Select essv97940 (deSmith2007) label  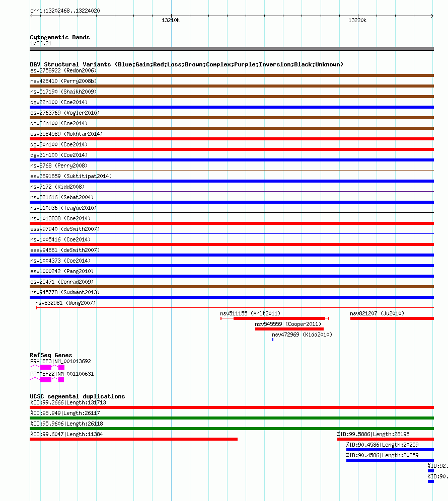(65, 229)
